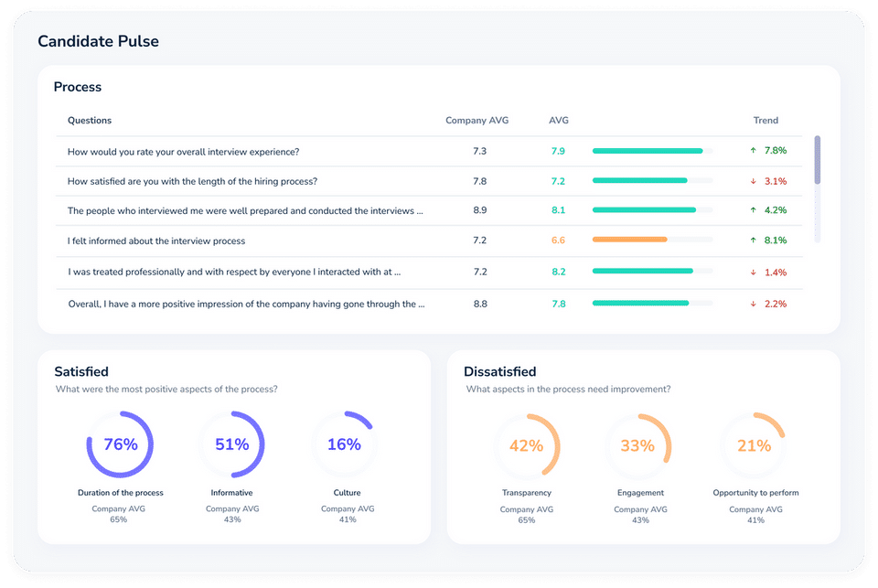Sort by the Company AVG column header
Image resolution: width=878 pixels, height=588 pixels.
coord(477,121)
